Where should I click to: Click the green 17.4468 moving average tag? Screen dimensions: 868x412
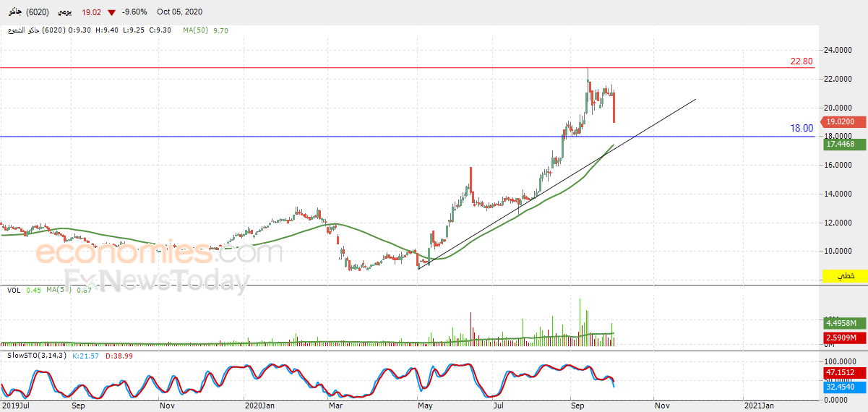point(842,145)
